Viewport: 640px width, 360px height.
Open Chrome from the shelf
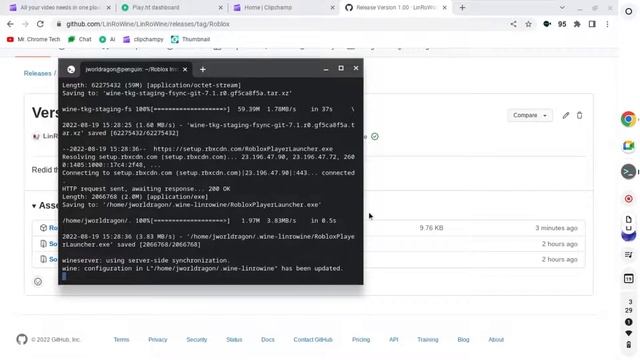tap(628, 119)
